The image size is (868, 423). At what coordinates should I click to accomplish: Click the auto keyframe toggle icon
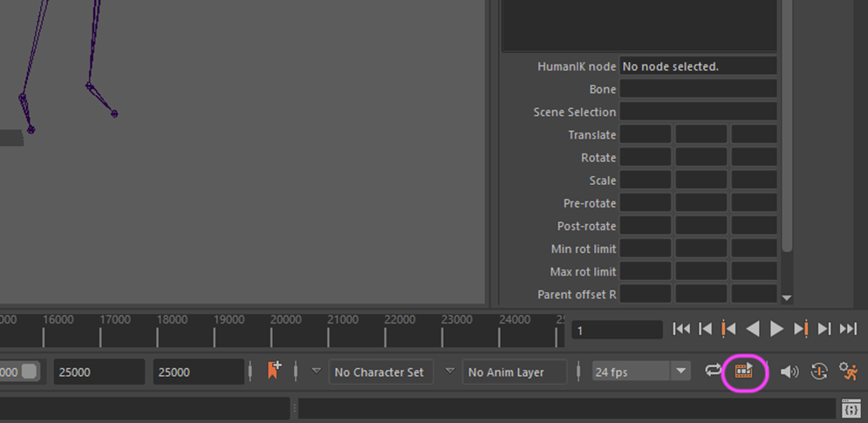click(818, 372)
